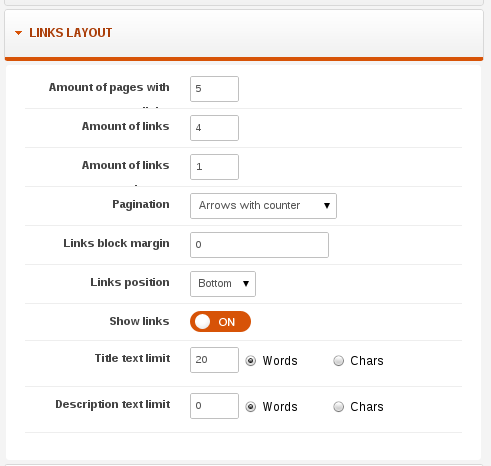Click the Links block margin field

coord(259,245)
